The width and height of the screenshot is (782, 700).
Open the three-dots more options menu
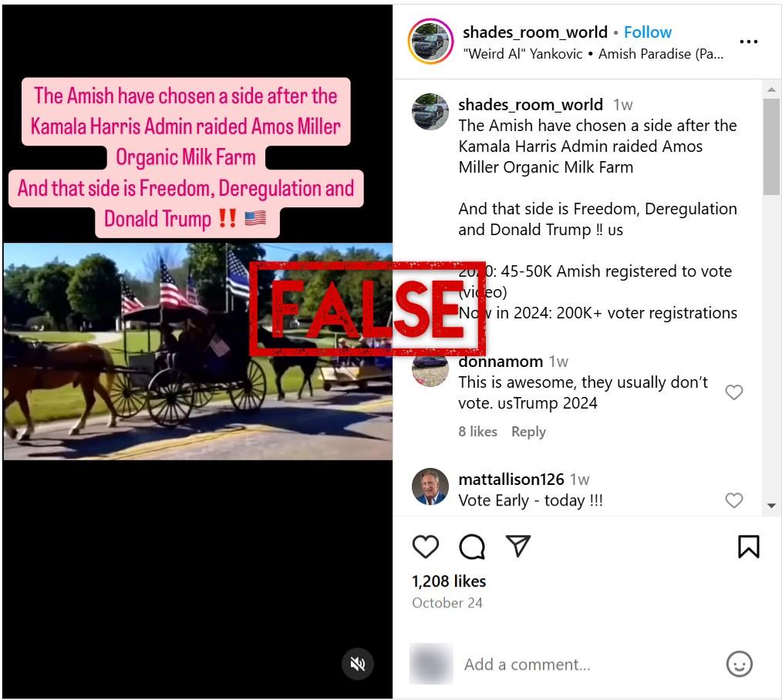(x=749, y=42)
